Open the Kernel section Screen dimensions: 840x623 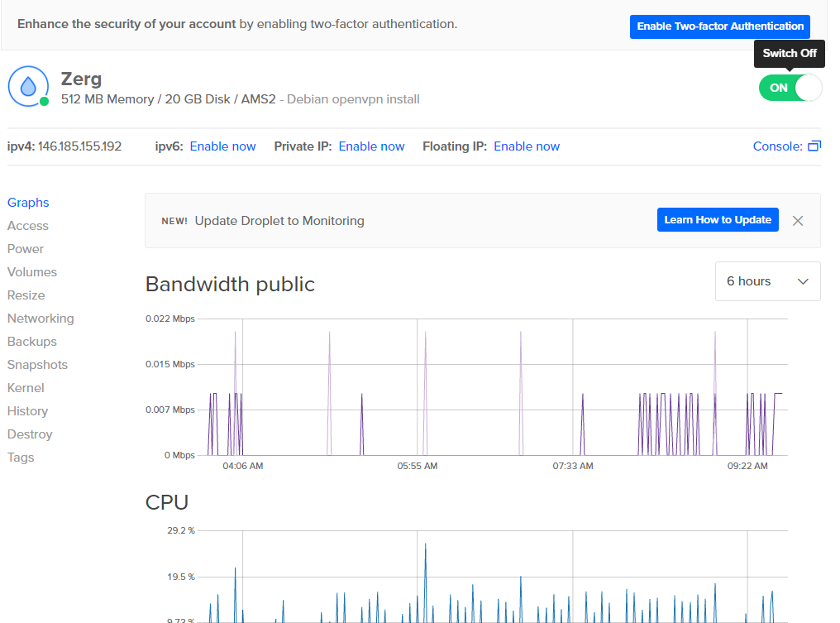click(26, 388)
